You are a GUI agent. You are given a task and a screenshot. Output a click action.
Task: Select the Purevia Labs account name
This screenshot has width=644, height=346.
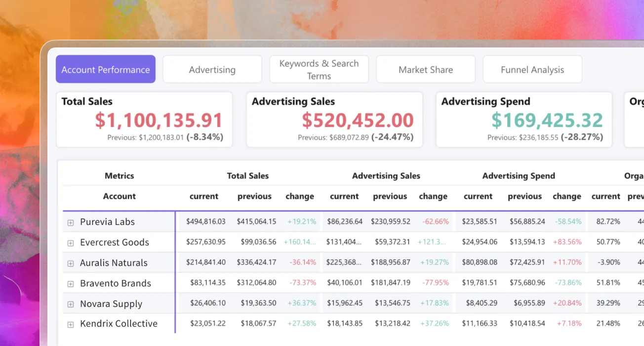pos(107,222)
